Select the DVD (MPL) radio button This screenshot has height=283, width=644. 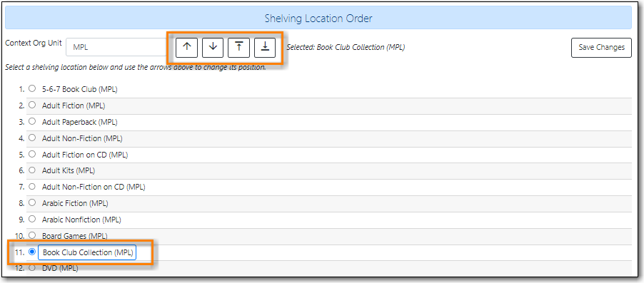coord(32,268)
